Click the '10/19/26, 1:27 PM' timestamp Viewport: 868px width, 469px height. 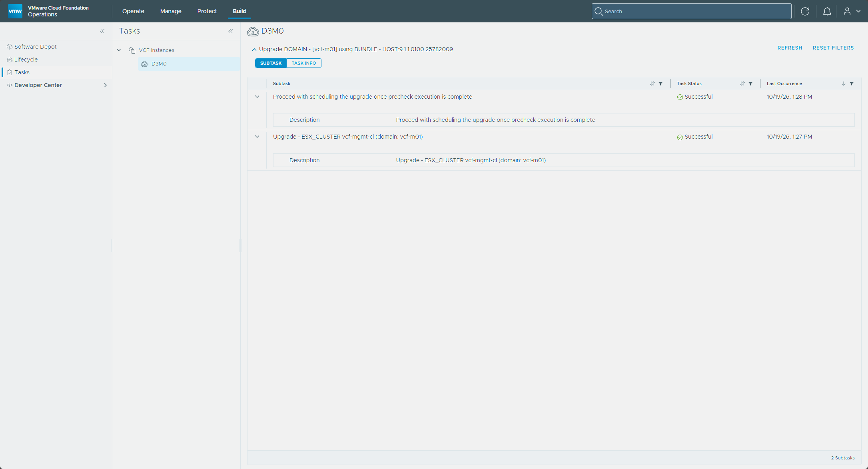[x=789, y=137]
